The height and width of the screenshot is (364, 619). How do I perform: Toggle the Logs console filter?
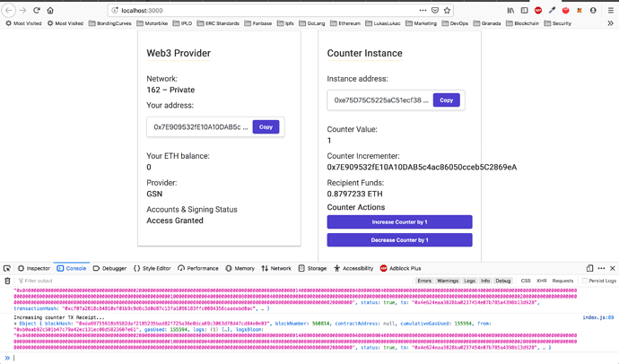[470, 281]
